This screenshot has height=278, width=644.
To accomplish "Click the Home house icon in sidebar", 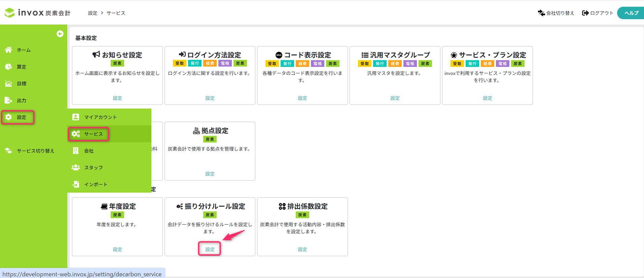I will (8, 50).
